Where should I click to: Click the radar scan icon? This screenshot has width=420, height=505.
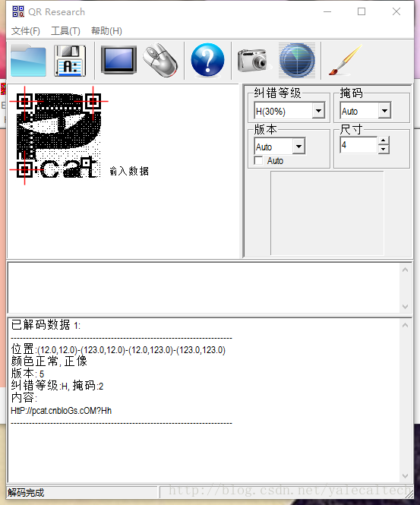pos(297,60)
